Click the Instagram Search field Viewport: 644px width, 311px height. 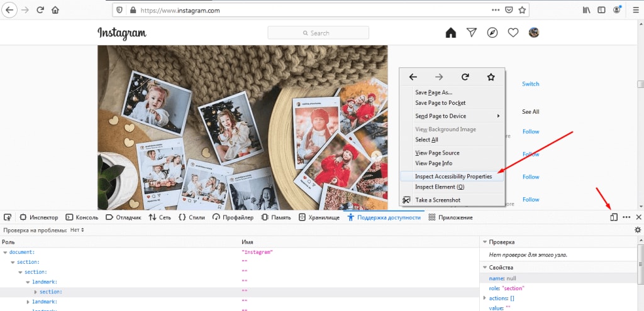pyautogui.click(x=318, y=33)
